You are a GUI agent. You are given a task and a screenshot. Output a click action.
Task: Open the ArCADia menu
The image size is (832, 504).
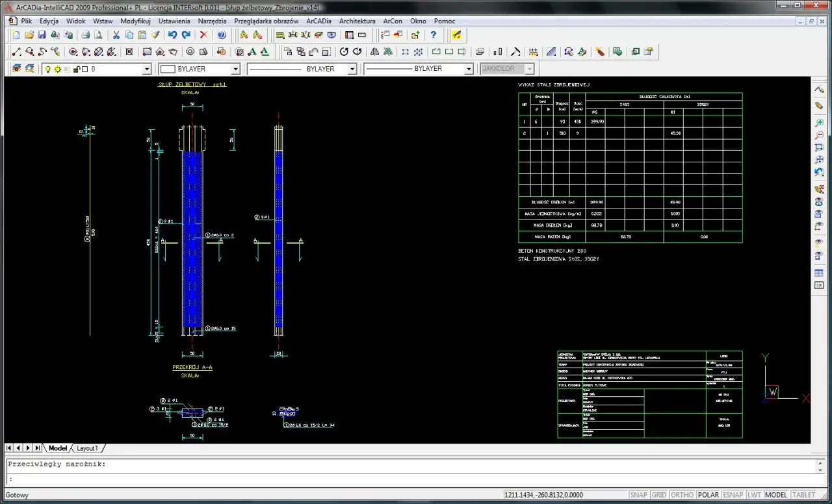[318, 21]
